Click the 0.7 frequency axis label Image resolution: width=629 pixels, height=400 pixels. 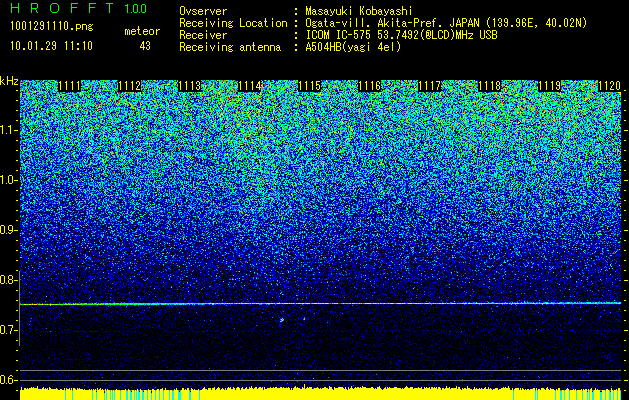7,330
